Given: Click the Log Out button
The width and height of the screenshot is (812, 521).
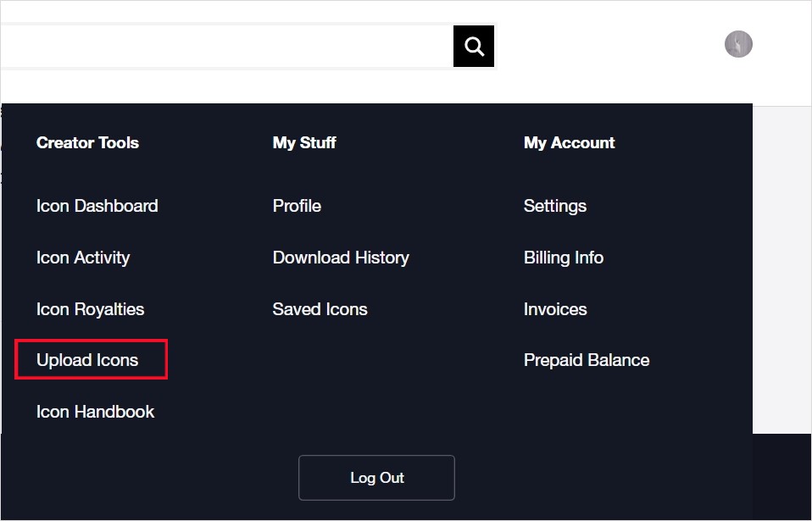Looking at the screenshot, I should coord(376,478).
